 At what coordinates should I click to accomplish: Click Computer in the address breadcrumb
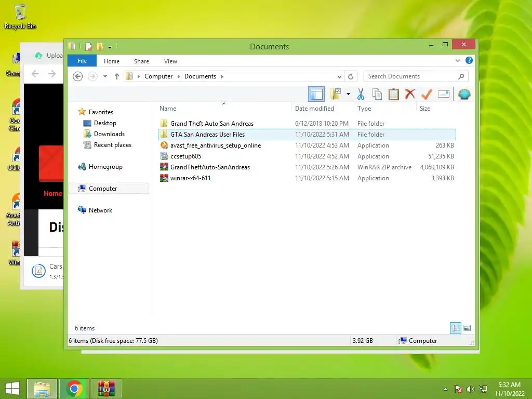point(158,76)
